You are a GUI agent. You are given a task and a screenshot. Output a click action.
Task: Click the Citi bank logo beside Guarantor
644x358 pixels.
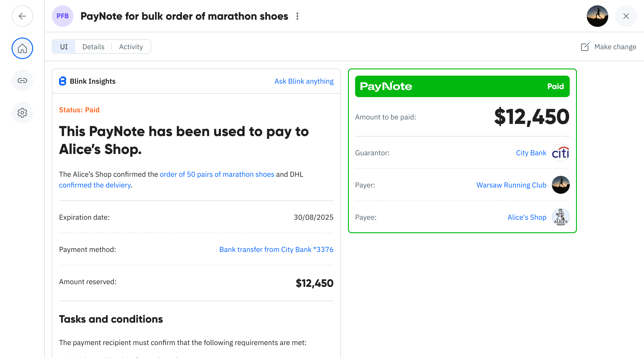561,152
